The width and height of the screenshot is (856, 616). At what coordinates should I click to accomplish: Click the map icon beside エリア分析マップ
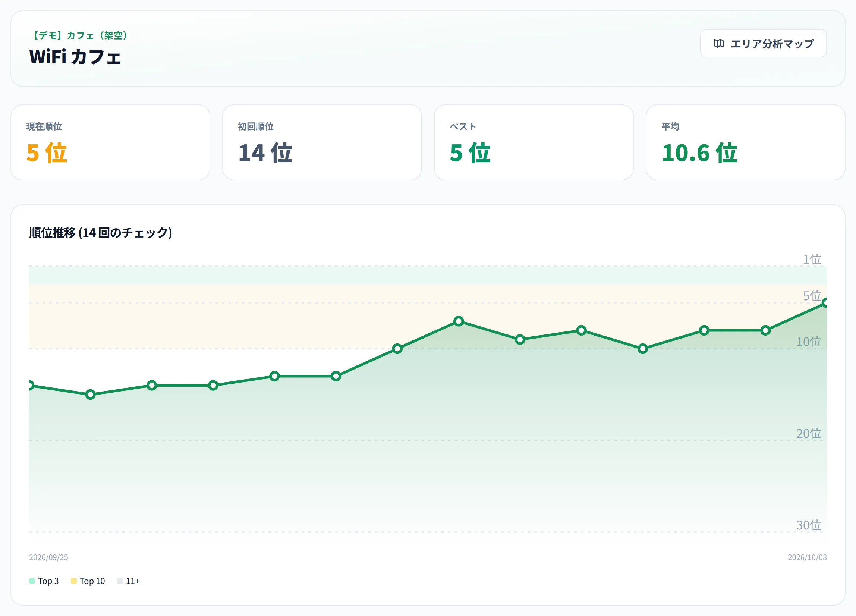pyautogui.click(x=719, y=43)
